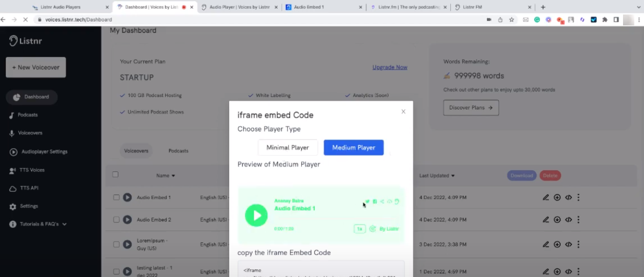Play Audio Embed 2 from the table

[128, 220]
